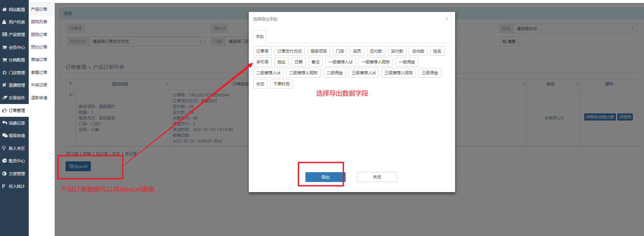
Task: Click the 用户id input field
Action: (x=239, y=29)
